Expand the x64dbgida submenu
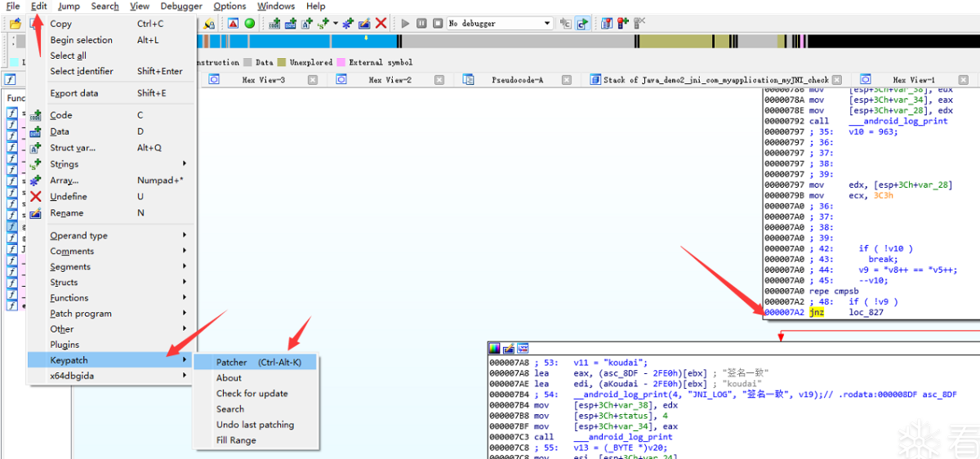This screenshot has height=459, width=980. pyautogui.click(x=111, y=376)
